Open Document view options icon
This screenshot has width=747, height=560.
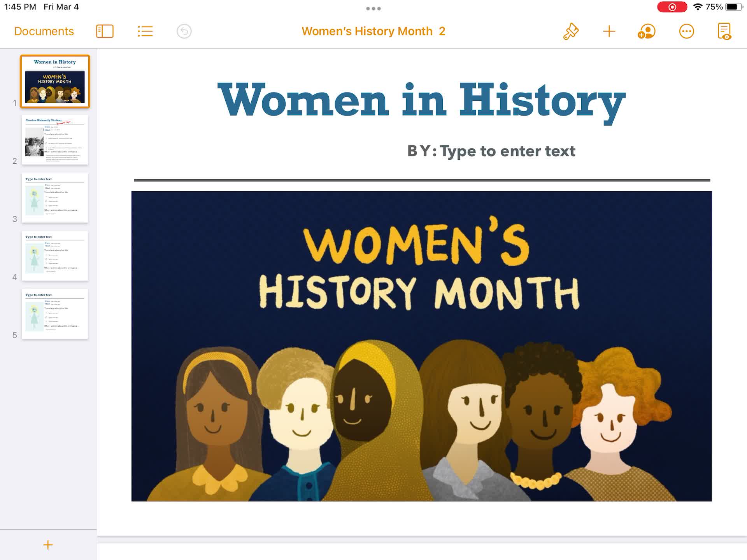[724, 31]
